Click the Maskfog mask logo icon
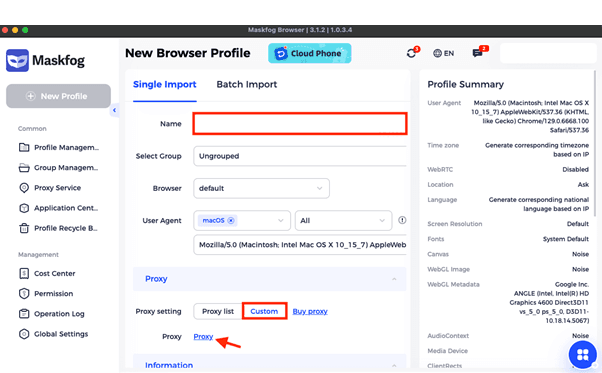This screenshot has height=373, width=602. [x=17, y=60]
